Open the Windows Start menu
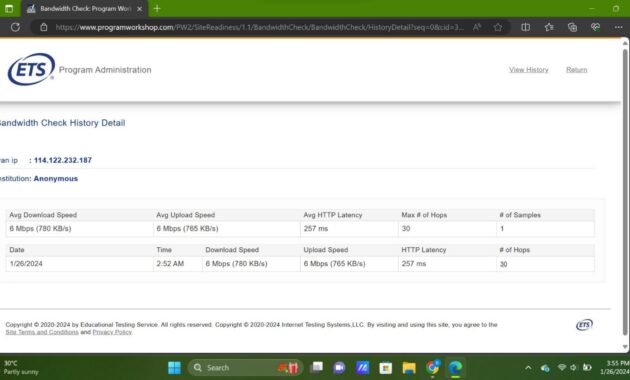The image size is (630, 380). pos(174,368)
